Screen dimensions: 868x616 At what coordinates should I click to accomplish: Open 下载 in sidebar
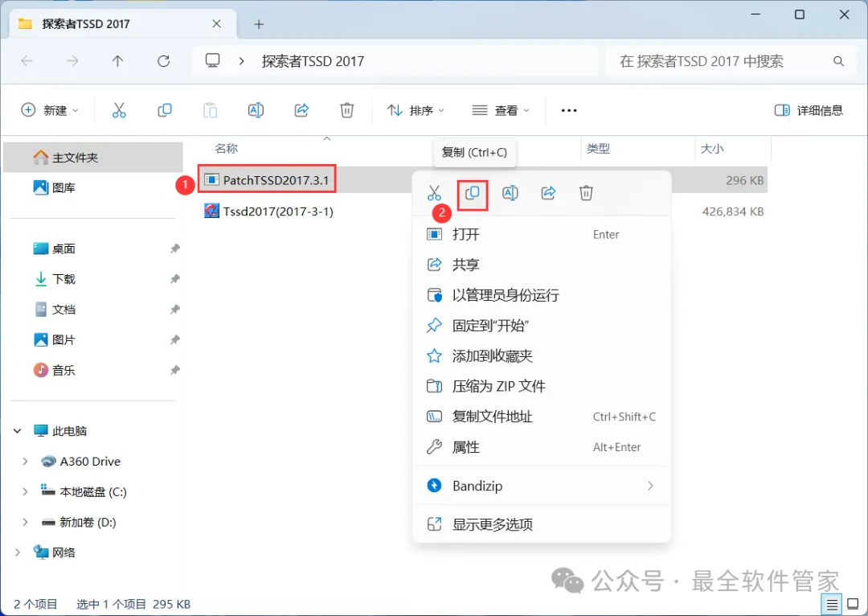click(93, 279)
